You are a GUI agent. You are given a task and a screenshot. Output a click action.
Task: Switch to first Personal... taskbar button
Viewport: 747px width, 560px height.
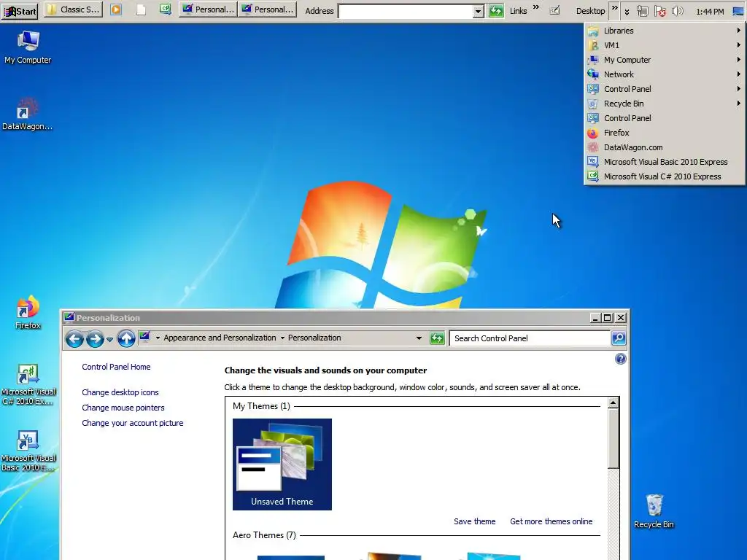tap(208, 9)
